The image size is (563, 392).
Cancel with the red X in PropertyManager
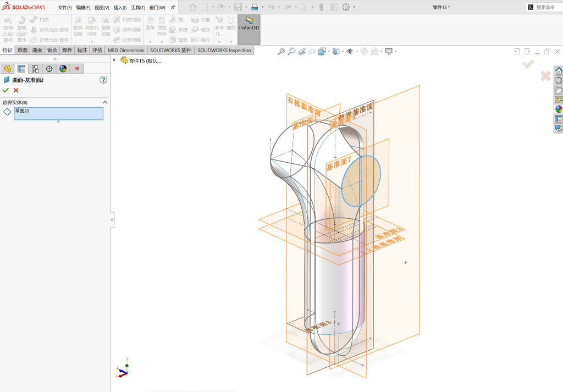coord(16,90)
